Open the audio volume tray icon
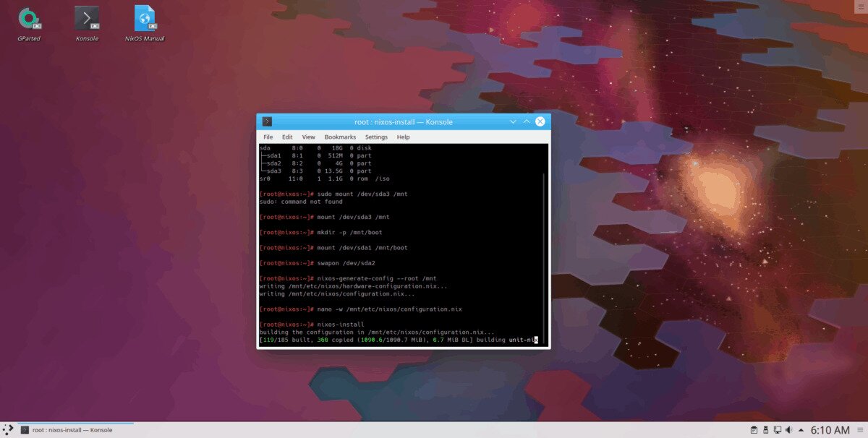868x438 pixels. click(788, 430)
